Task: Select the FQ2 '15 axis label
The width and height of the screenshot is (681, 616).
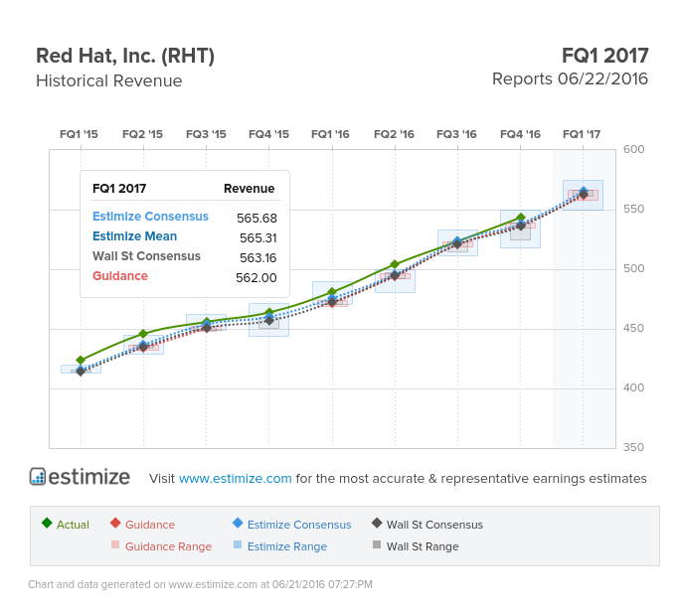Action: pos(142,134)
